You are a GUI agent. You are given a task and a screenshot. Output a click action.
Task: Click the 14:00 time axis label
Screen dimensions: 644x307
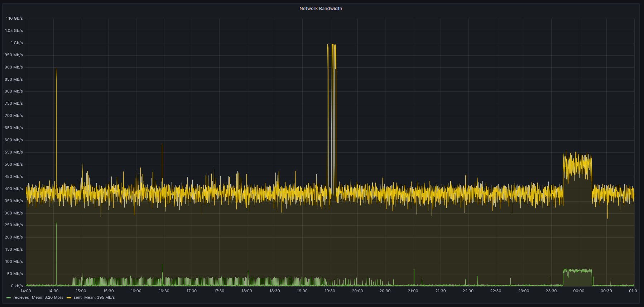(26, 291)
